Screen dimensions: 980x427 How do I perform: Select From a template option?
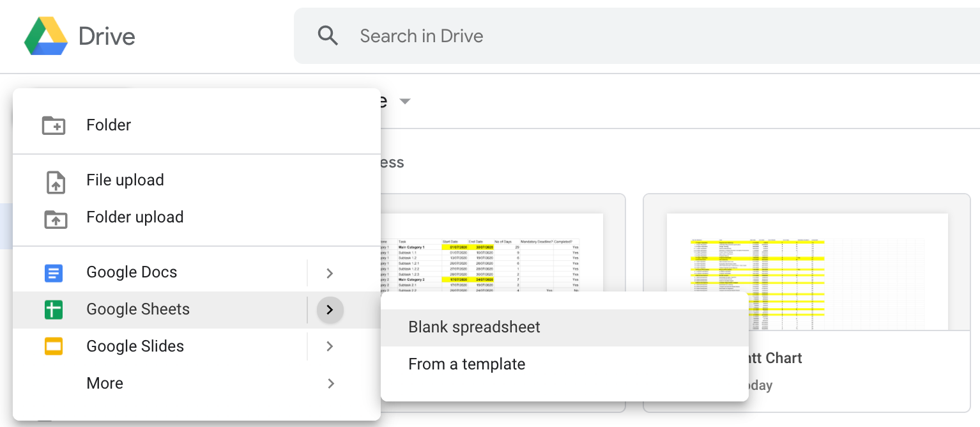coord(565,365)
